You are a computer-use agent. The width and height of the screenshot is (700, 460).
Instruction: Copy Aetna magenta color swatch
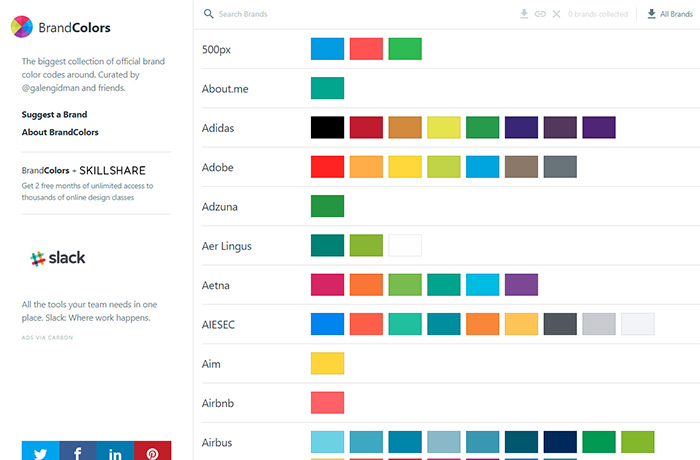click(327, 284)
